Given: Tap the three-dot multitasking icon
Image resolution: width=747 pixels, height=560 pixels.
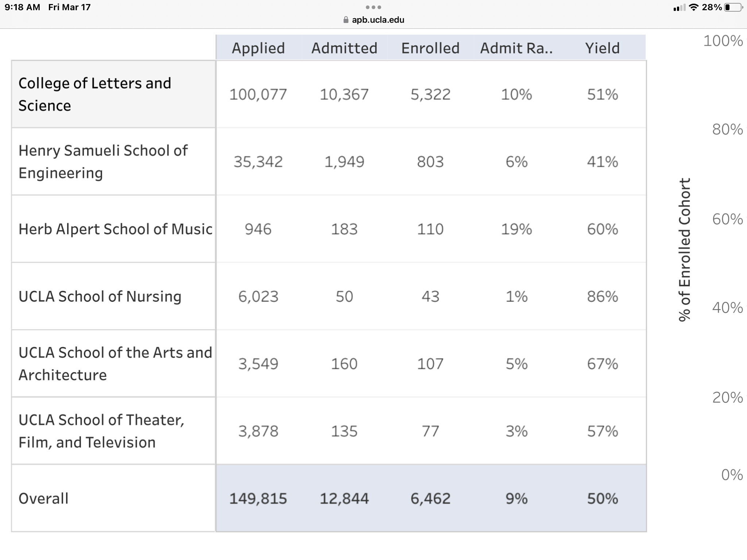Looking at the screenshot, I should coord(373,7).
